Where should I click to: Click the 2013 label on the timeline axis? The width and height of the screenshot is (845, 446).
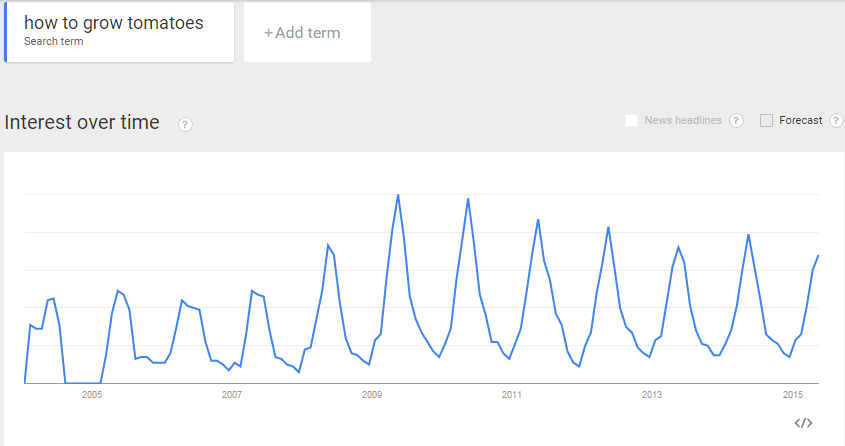tap(652, 395)
